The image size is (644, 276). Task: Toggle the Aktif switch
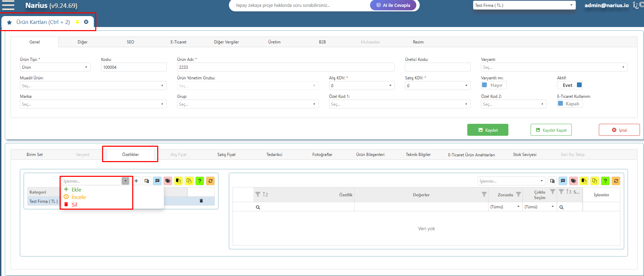pyautogui.click(x=570, y=85)
